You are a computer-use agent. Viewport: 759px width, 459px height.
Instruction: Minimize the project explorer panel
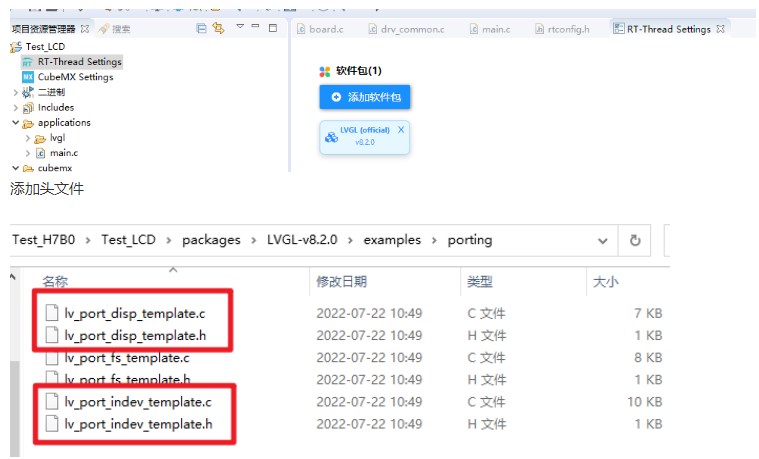click(x=256, y=26)
